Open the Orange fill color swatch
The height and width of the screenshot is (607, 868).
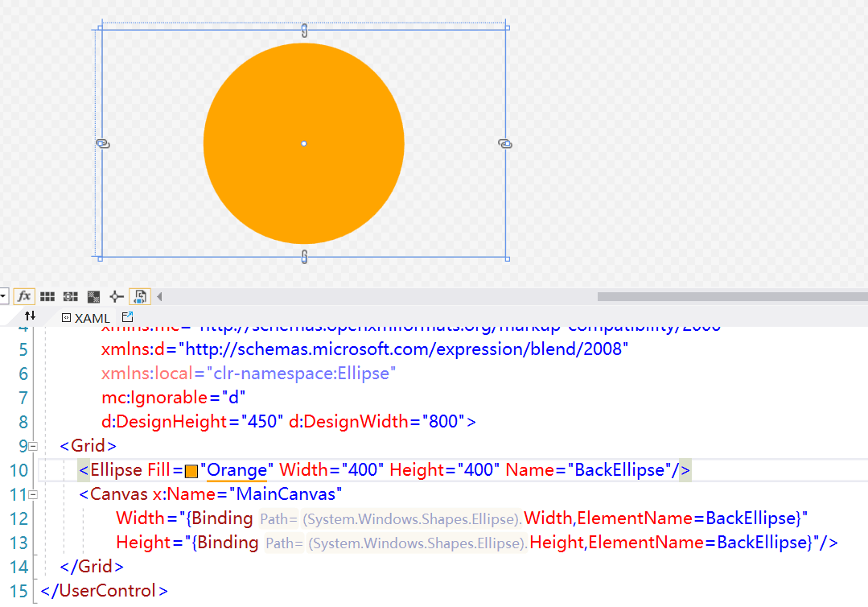point(191,471)
